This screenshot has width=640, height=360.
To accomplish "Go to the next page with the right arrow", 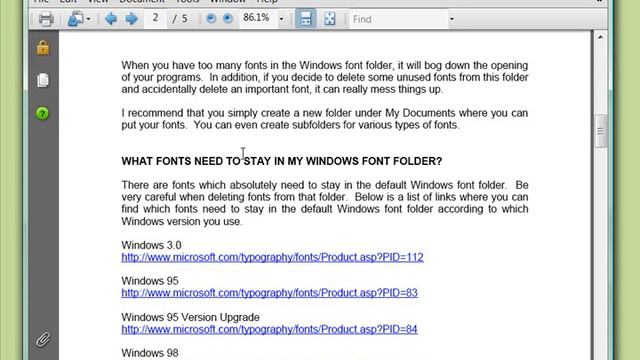I will tap(131, 19).
